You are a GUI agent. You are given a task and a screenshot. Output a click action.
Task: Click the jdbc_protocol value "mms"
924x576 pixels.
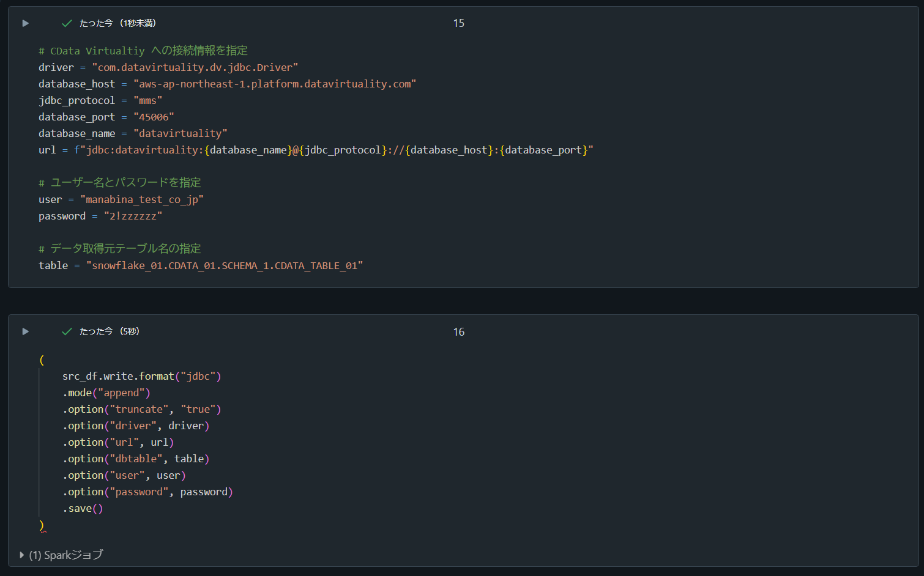coord(147,100)
